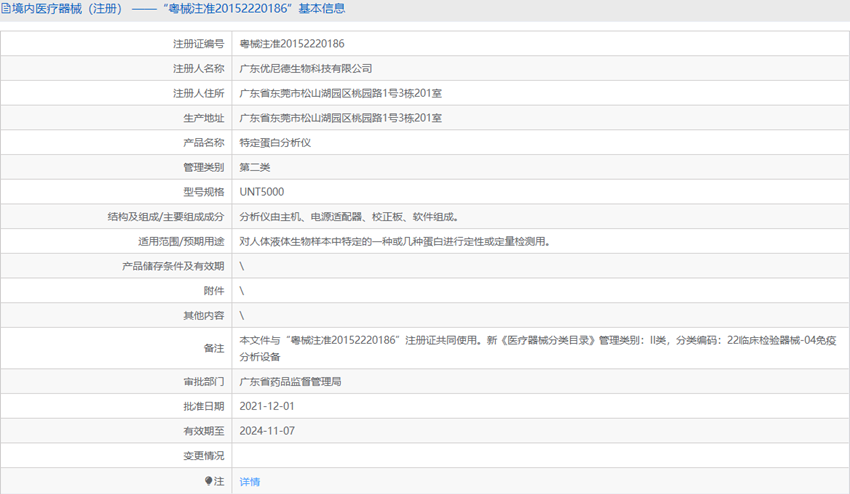Select the 批准日期 label

click(203, 406)
